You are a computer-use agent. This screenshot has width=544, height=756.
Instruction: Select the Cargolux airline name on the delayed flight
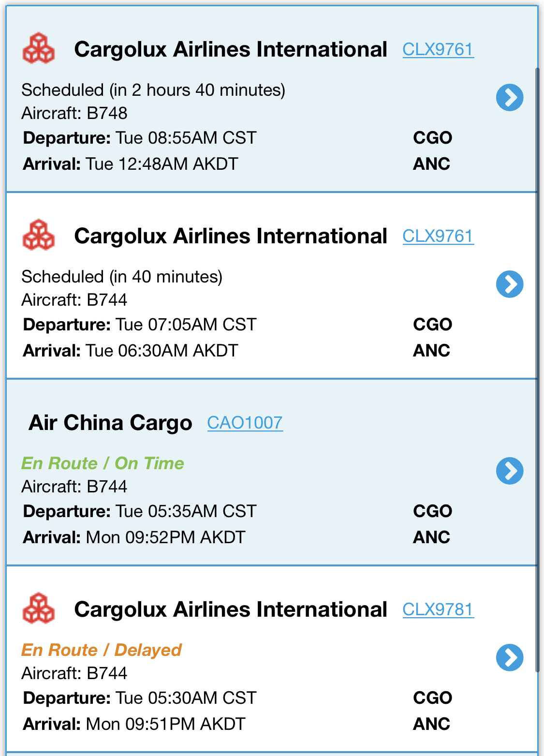[x=231, y=609]
